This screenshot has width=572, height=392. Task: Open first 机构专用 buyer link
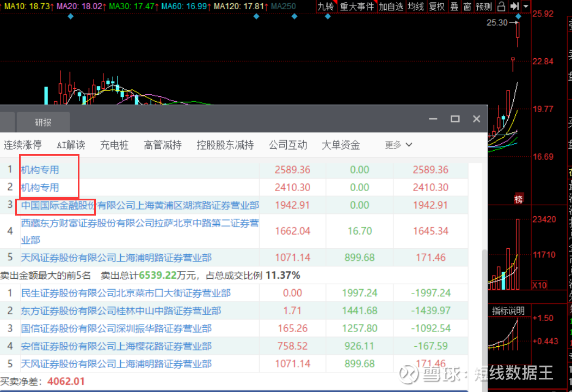click(x=40, y=170)
